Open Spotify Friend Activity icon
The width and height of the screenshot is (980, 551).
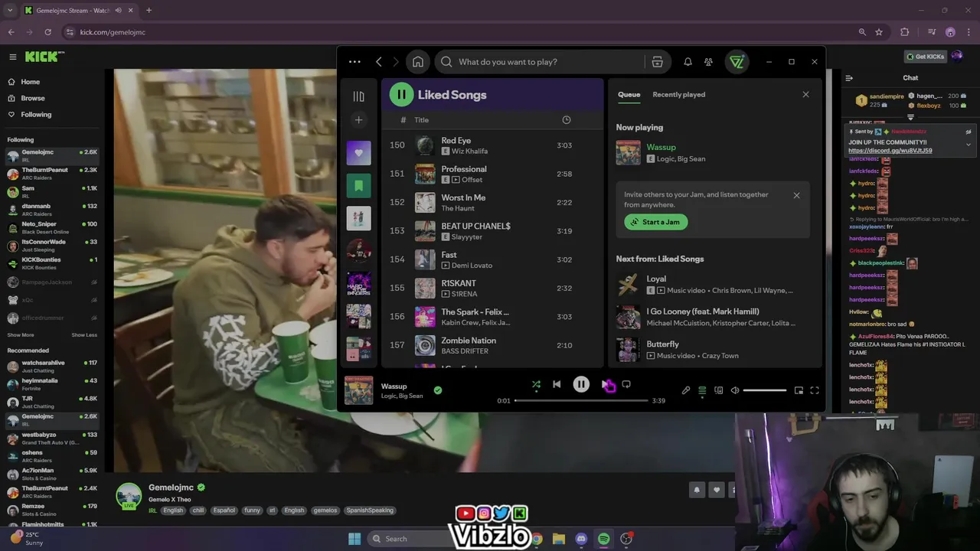point(708,62)
